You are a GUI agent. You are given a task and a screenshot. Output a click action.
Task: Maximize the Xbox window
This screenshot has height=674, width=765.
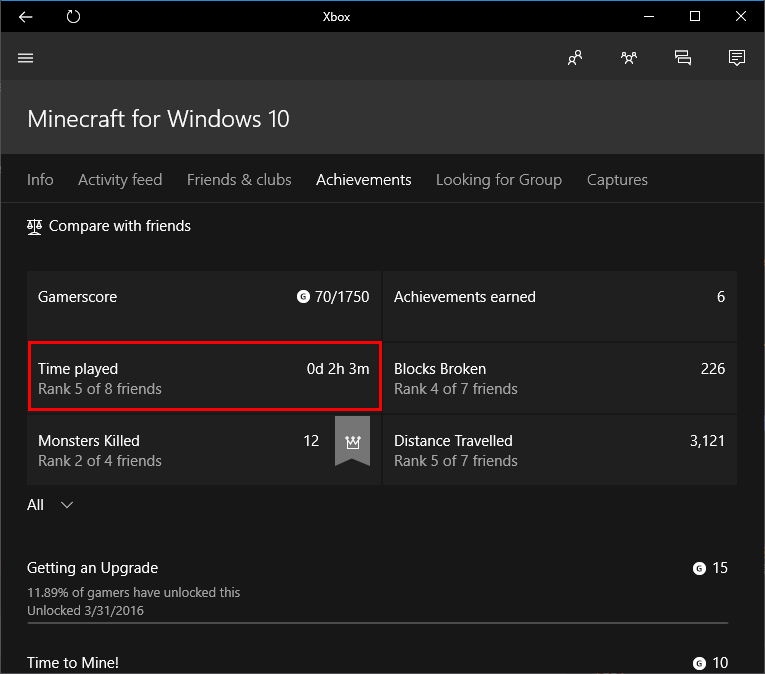pyautogui.click(x=695, y=17)
